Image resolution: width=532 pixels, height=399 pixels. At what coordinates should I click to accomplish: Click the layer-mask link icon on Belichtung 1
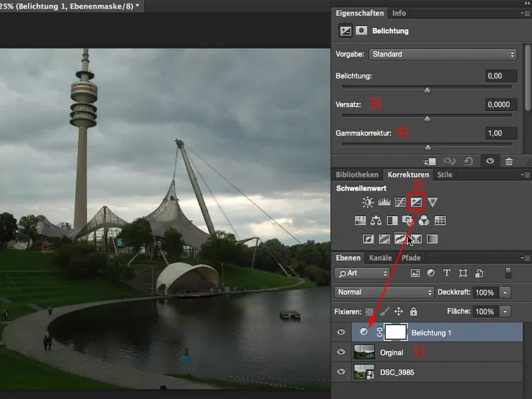click(379, 332)
